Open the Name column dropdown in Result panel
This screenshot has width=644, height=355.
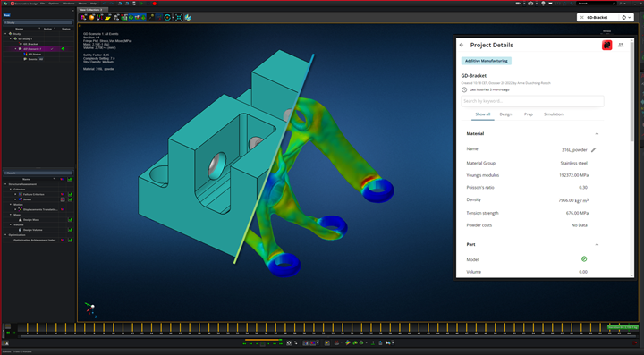click(x=54, y=179)
